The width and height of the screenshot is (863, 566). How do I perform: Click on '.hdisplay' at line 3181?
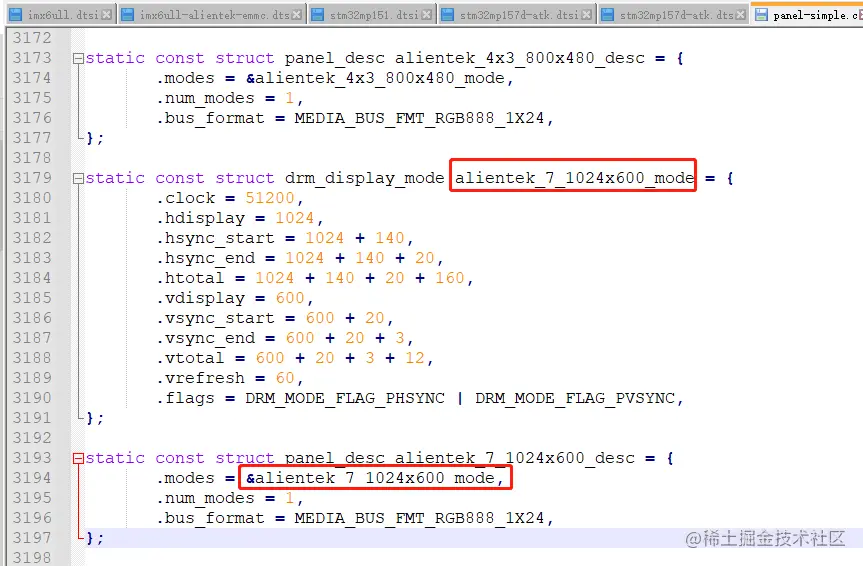(x=200, y=218)
